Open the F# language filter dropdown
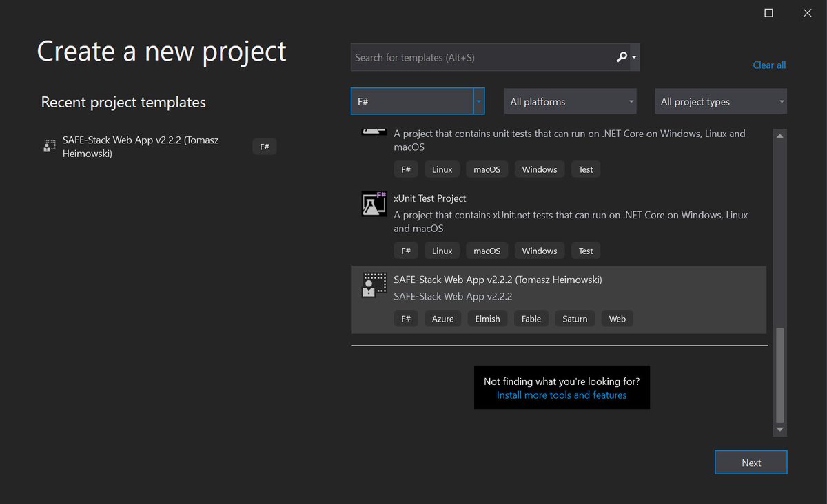The image size is (827, 504). tap(418, 101)
